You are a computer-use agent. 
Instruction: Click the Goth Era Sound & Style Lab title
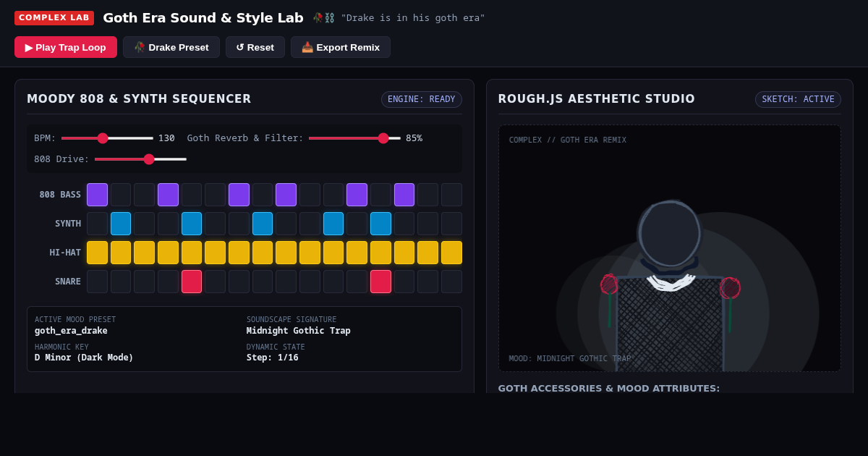pos(203,17)
